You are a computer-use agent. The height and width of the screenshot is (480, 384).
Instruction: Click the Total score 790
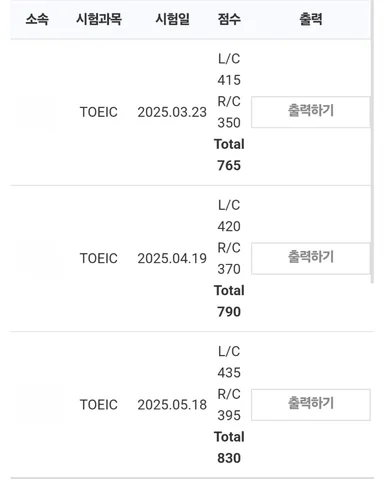[x=229, y=312]
